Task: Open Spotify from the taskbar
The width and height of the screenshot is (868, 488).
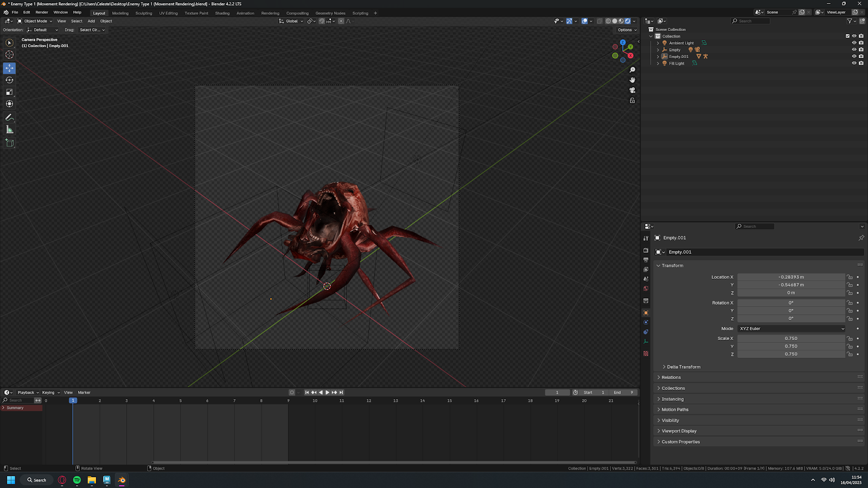Action: click(x=77, y=480)
